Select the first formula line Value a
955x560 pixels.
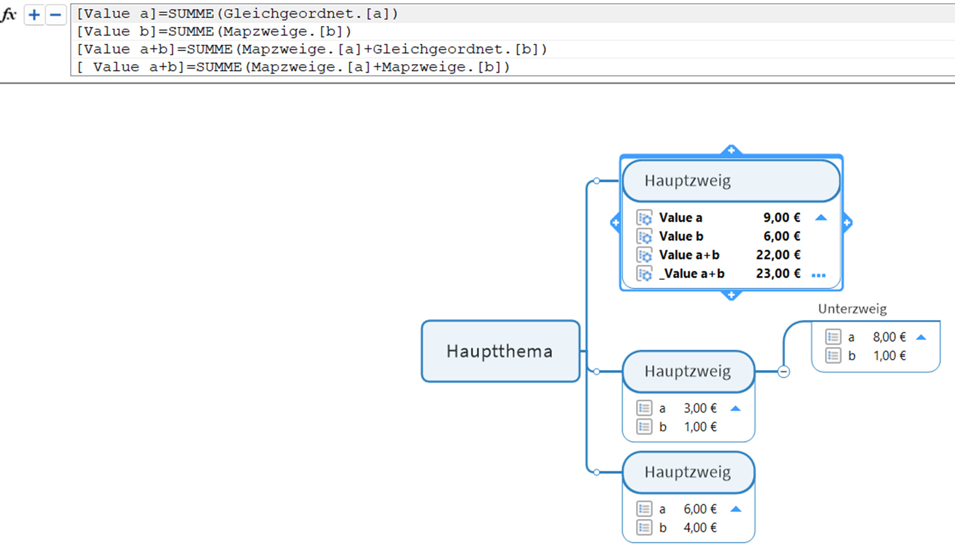(237, 14)
